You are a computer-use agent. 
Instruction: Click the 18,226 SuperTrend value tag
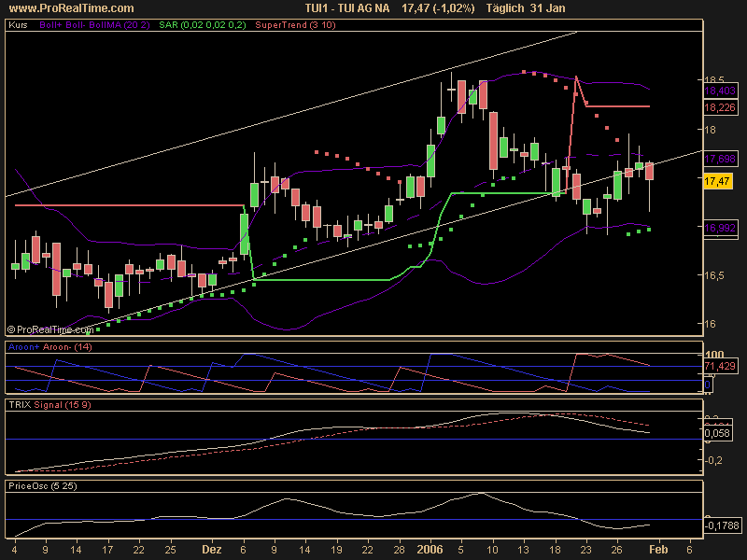(720, 107)
